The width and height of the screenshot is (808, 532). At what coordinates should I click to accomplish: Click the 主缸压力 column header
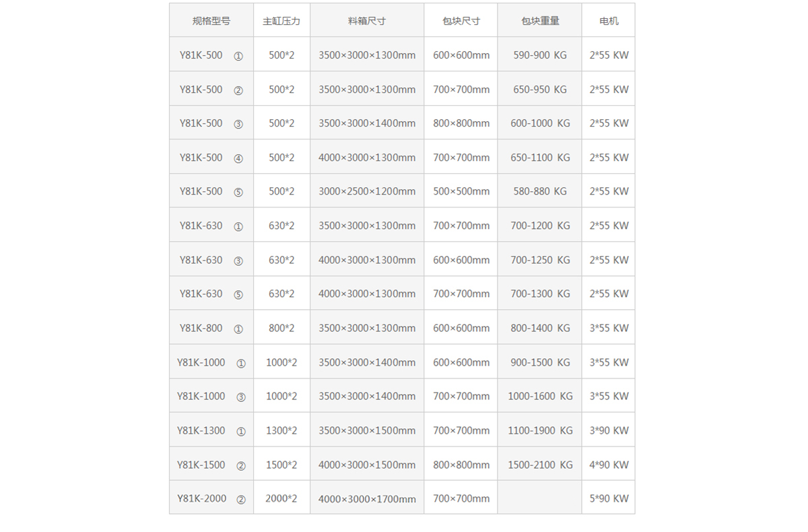click(x=281, y=21)
